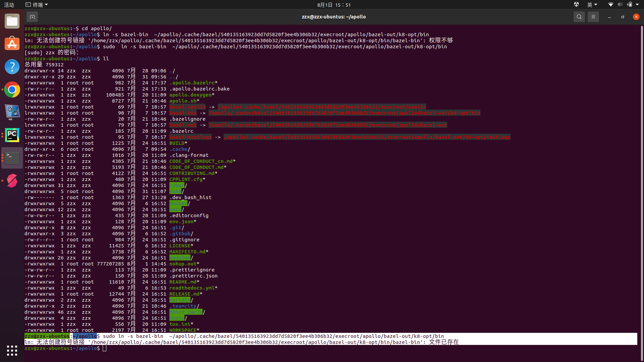Screen dimensions: 644x362
Task: Open Ubuntu Software from the dock
Action: click(12, 44)
